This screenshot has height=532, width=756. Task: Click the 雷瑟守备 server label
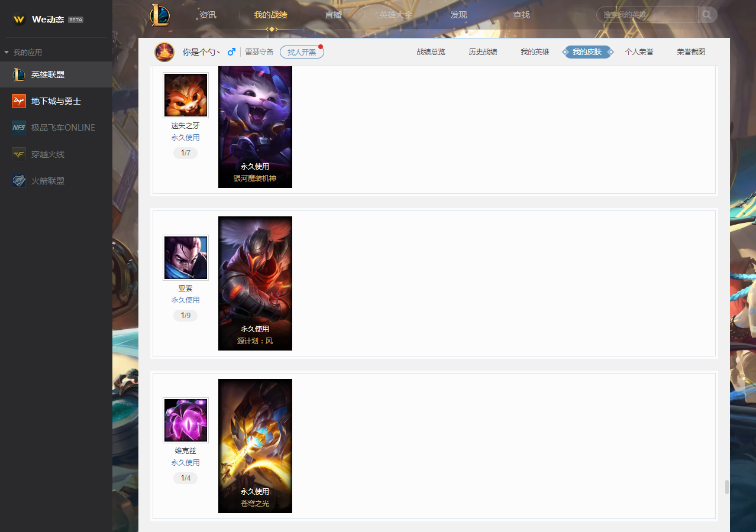[259, 52]
